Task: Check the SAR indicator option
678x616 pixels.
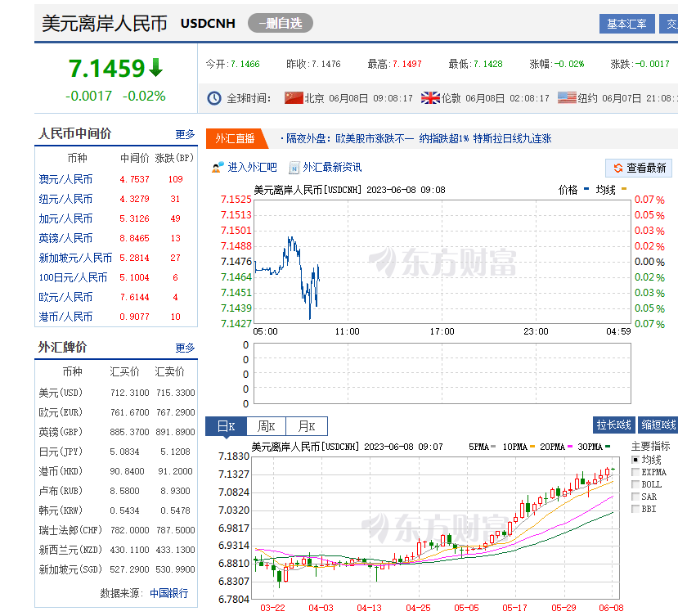Action: pyautogui.click(x=635, y=497)
